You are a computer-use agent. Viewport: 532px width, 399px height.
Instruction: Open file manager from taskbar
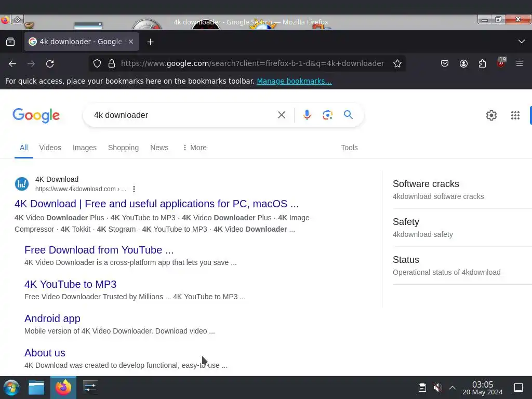(x=36, y=388)
